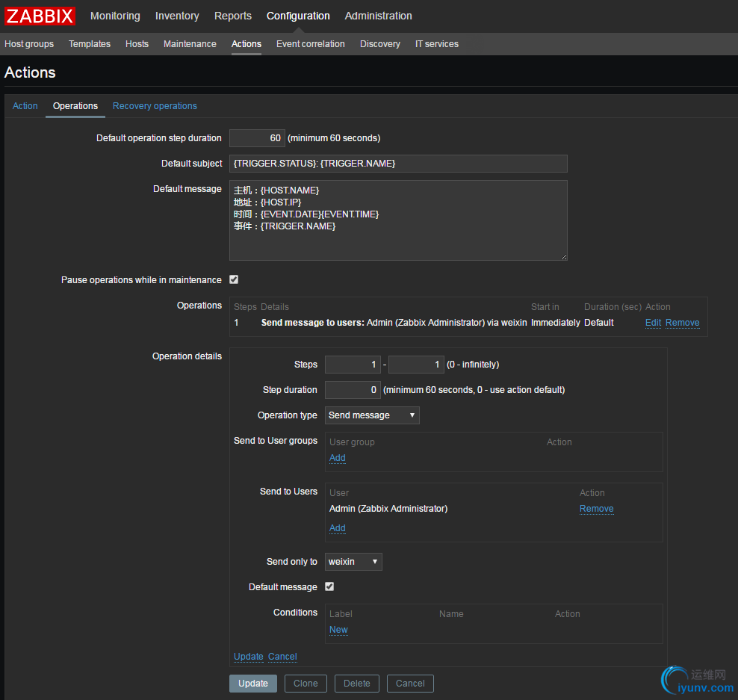Click 'Admin (Zabbix Administrator)' user entry
Screen dimensions: 738x700
click(x=388, y=509)
